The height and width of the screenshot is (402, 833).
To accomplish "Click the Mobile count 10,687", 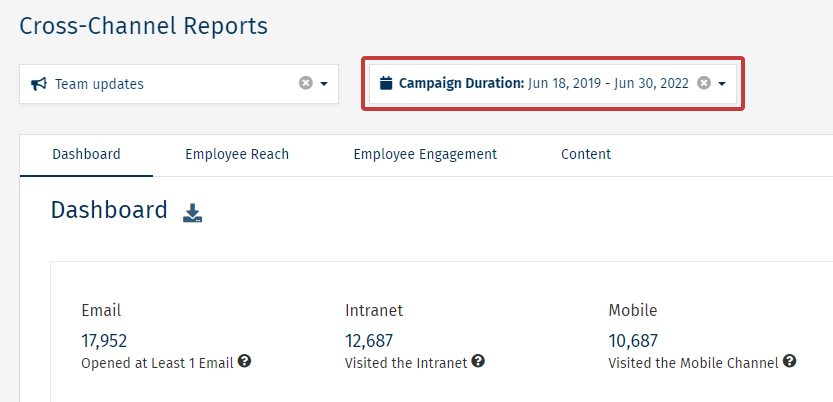I will point(633,340).
